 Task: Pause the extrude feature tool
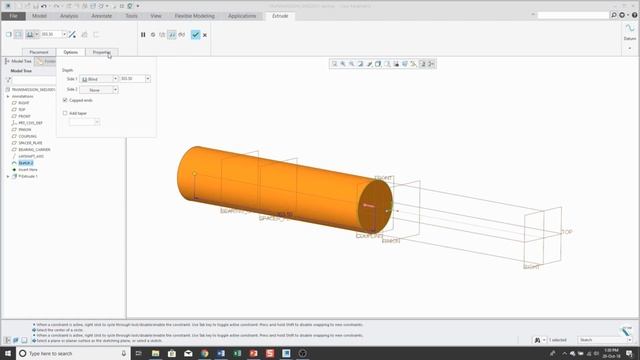point(143,35)
